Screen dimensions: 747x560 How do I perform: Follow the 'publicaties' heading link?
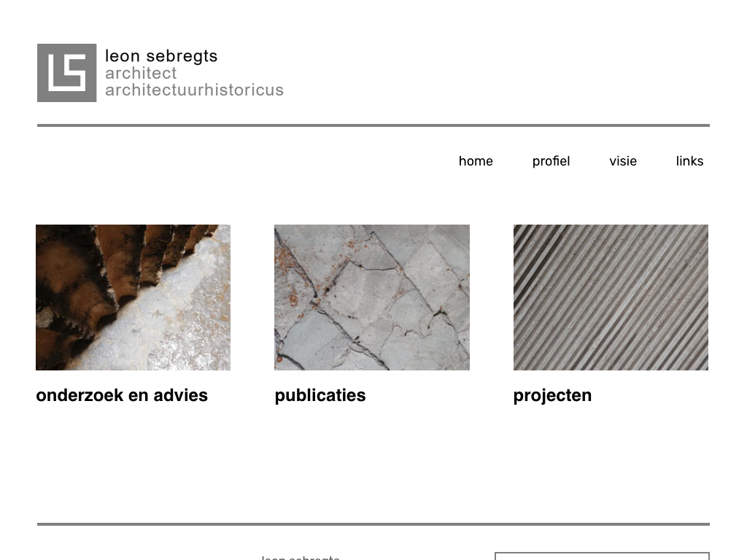pos(320,396)
